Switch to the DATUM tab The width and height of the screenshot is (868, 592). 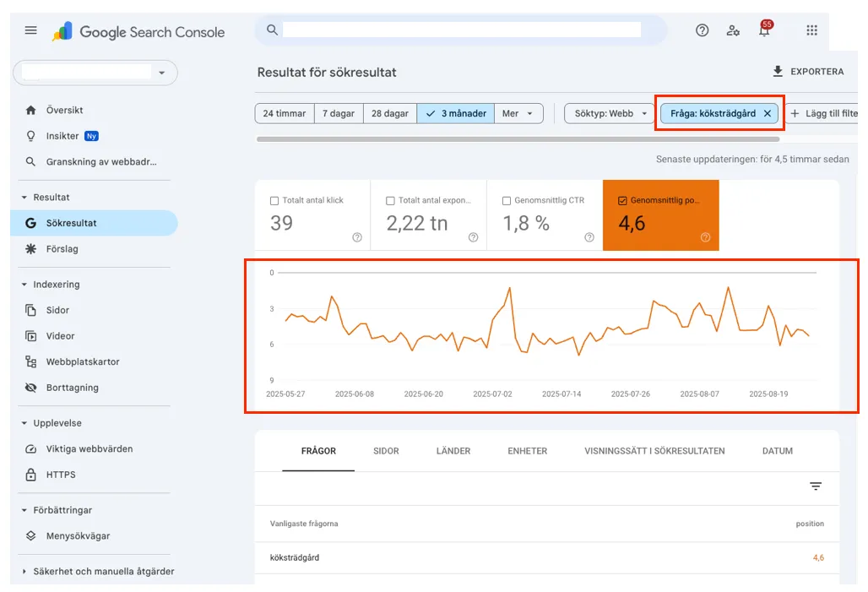point(777,451)
